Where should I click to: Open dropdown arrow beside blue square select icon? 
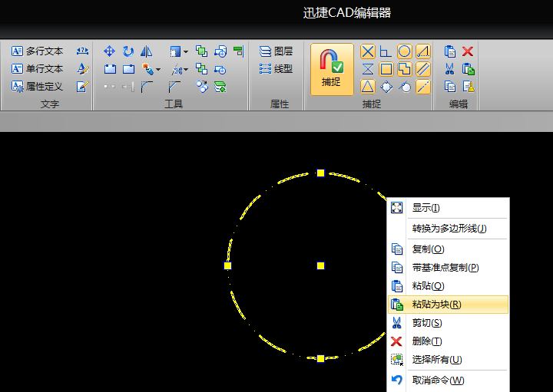pyautogui.click(x=186, y=51)
